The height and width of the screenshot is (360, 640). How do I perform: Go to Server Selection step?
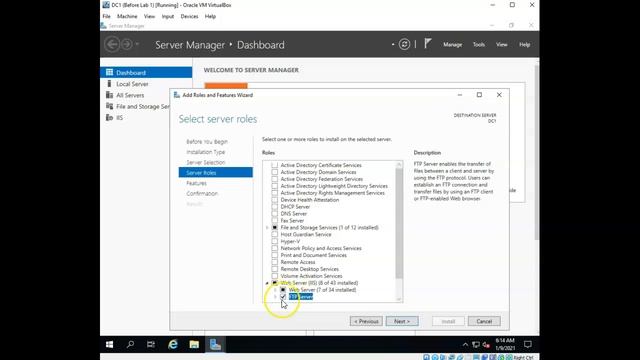[x=206, y=162]
